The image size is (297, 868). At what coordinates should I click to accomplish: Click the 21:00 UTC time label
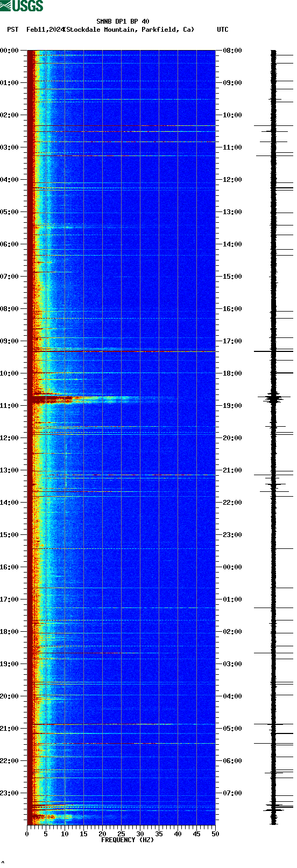(232, 470)
